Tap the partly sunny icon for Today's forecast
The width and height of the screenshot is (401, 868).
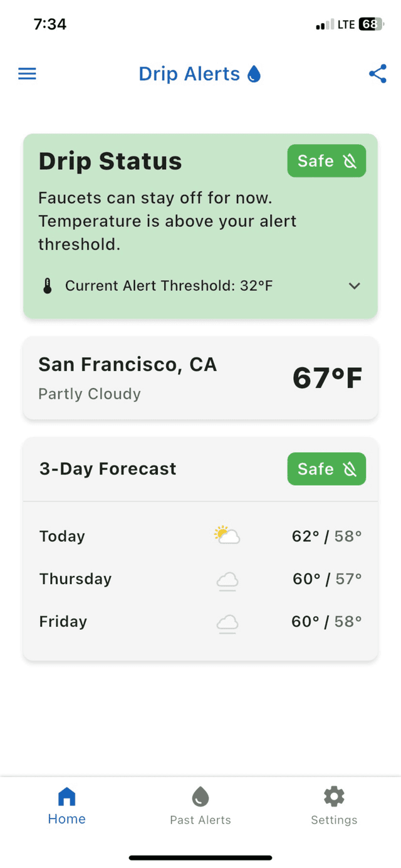[x=227, y=535]
